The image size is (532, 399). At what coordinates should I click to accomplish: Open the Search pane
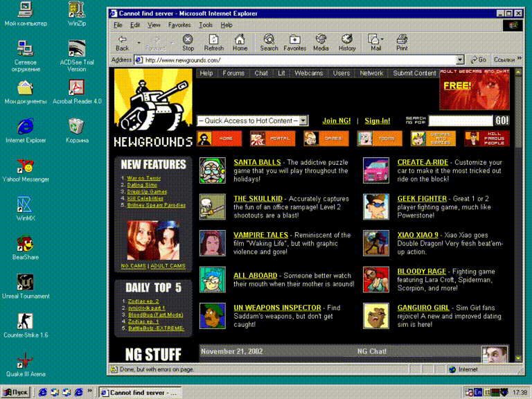[269, 43]
